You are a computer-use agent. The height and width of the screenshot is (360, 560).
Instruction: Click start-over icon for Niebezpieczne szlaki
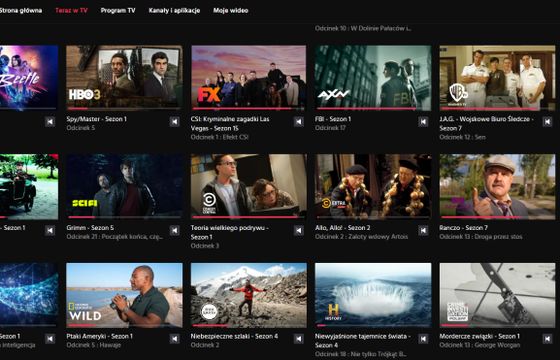299,339
